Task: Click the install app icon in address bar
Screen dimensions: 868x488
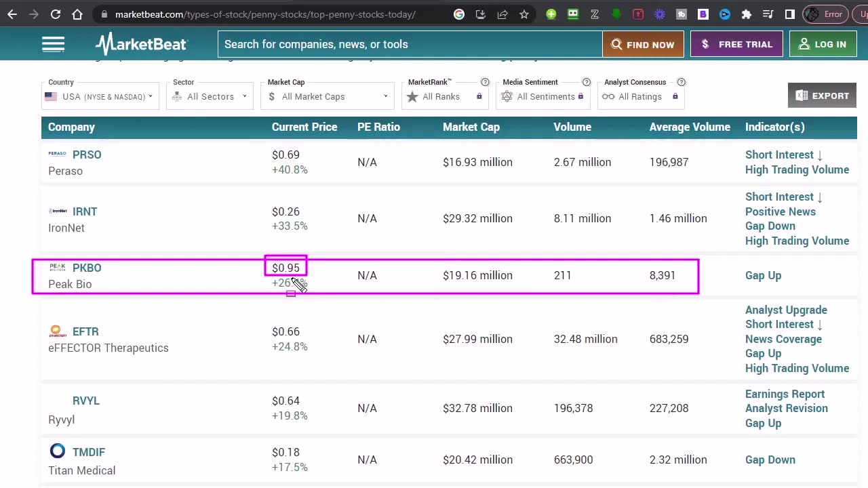Action: pyautogui.click(x=481, y=14)
